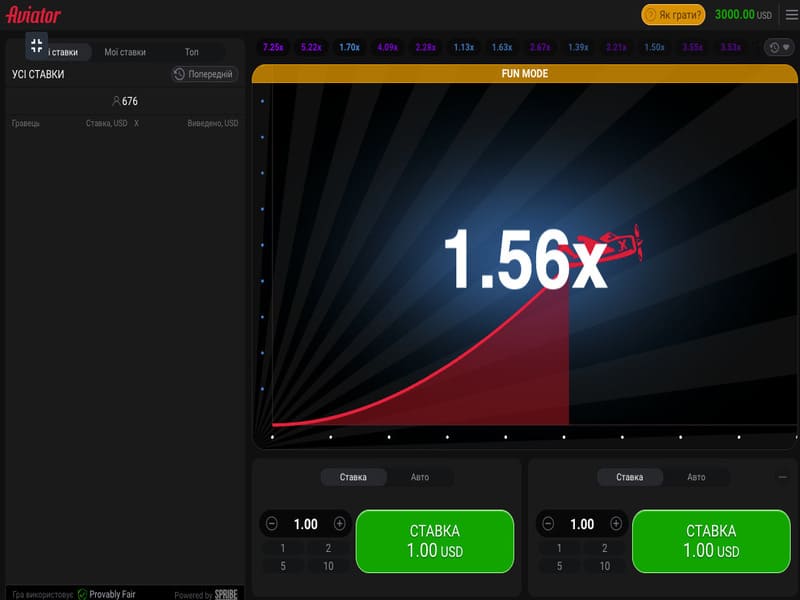Click the Aviator logo

[34, 15]
